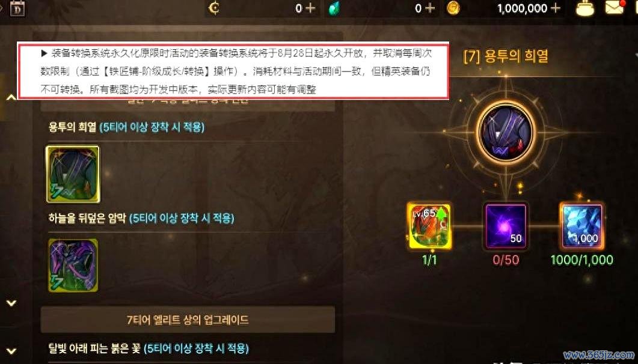Add gold with plus sign beside 1,000,000
This screenshot has height=364, width=638.
click(x=556, y=8)
